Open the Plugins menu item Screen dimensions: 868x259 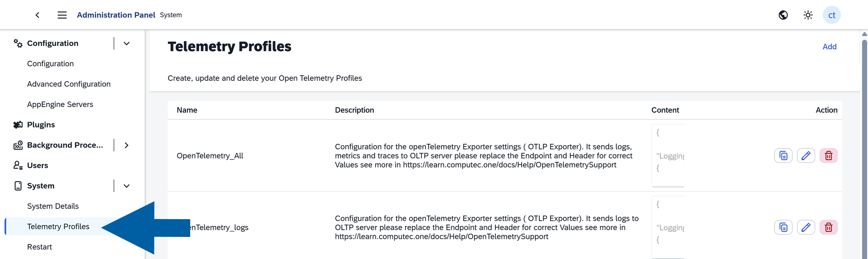41,125
